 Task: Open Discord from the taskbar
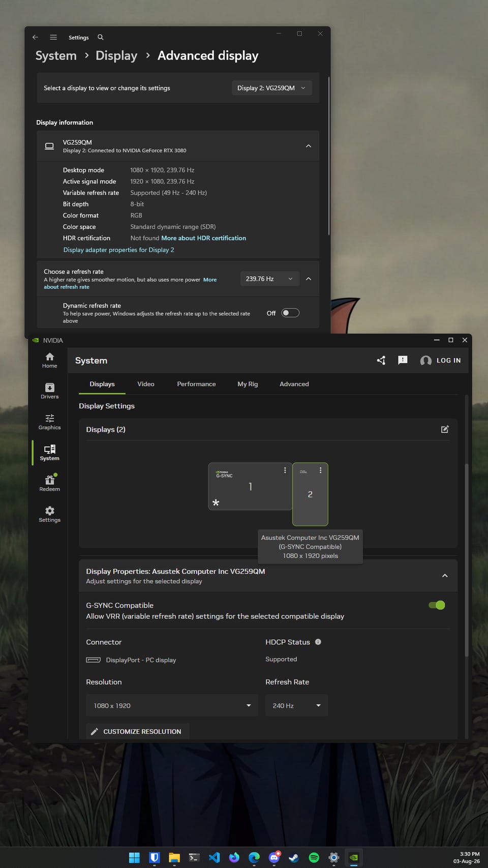coord(274,858)
